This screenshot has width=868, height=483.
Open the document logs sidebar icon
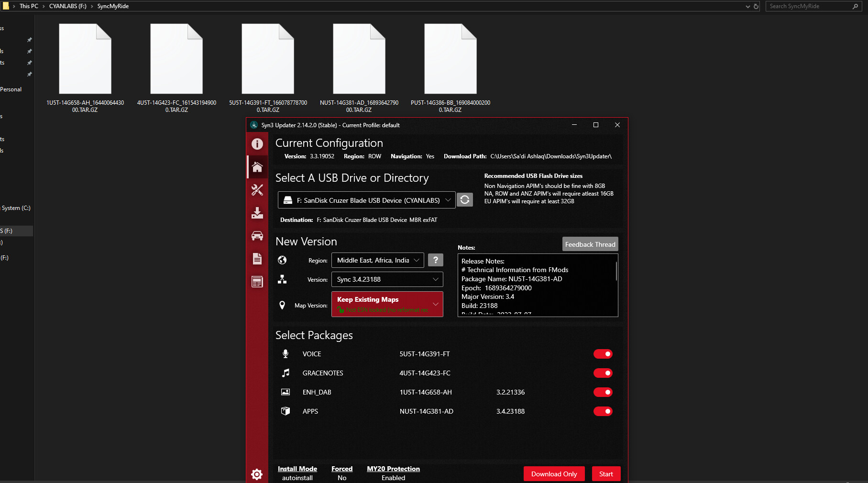click(x=257, y=259)
